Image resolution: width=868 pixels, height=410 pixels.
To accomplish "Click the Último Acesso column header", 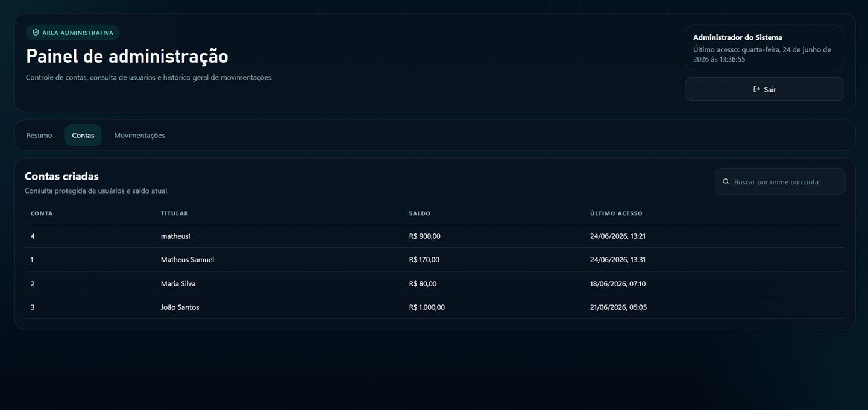I will [616, 213].
